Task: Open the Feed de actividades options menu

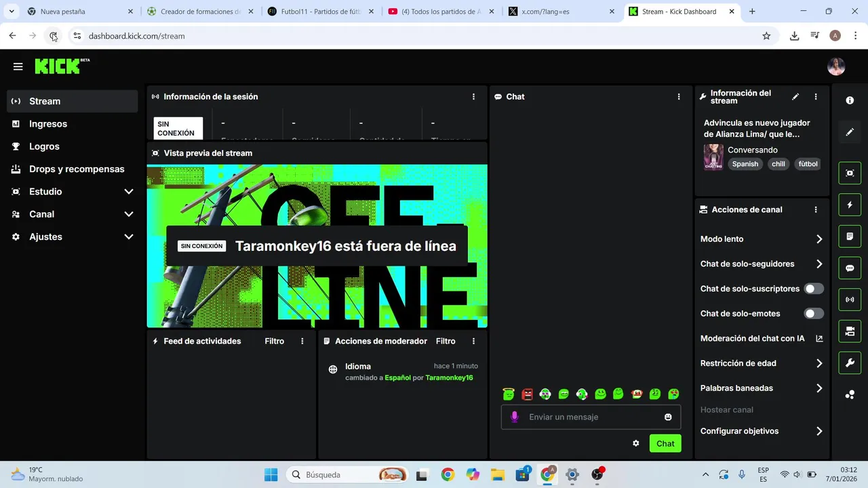Action: 302,341
